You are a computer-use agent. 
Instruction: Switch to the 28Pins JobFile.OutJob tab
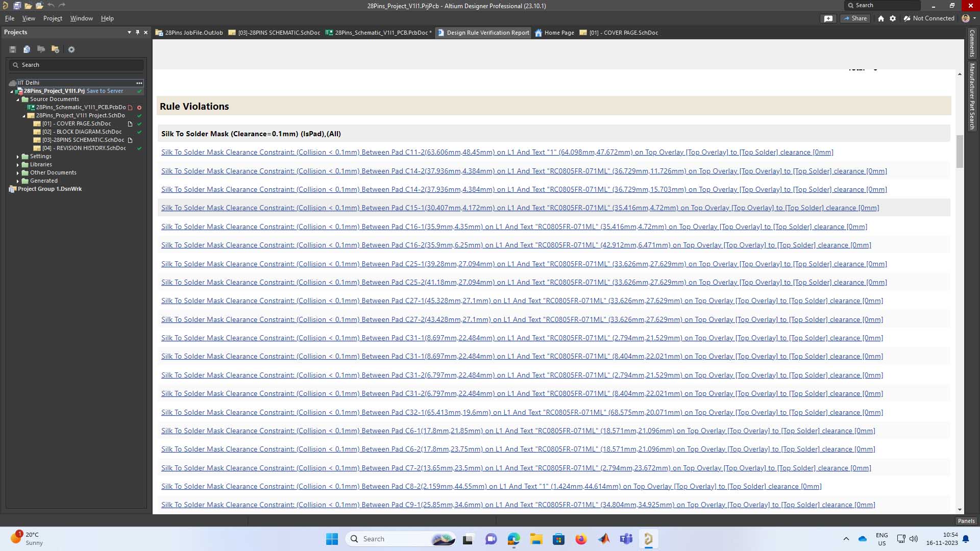pyautogui.click(x=189, y=33)
